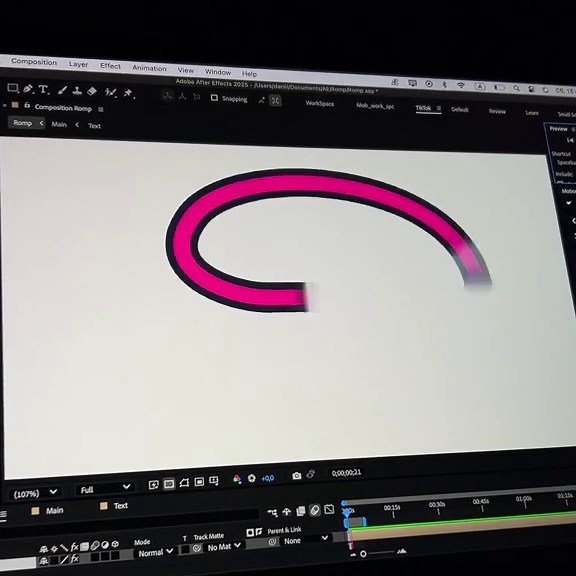This screenshot has width=576, height=576.
Task: Switch to the Default workspace
Action: [460, 109]
